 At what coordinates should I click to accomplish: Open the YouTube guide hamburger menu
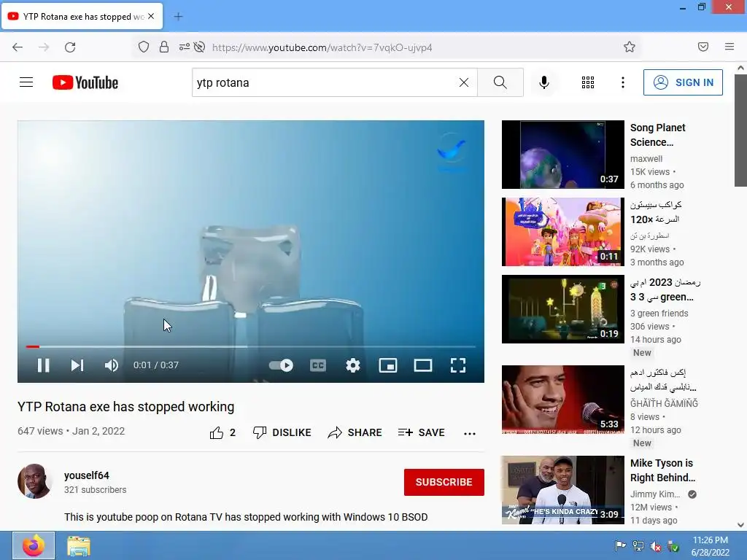[x=26, y=82]
